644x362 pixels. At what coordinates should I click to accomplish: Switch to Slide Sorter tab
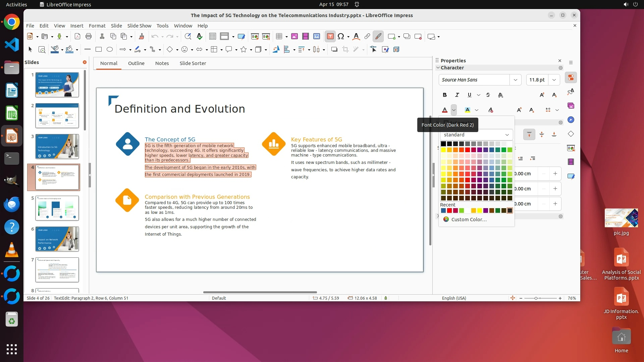(x=193, y=63)
